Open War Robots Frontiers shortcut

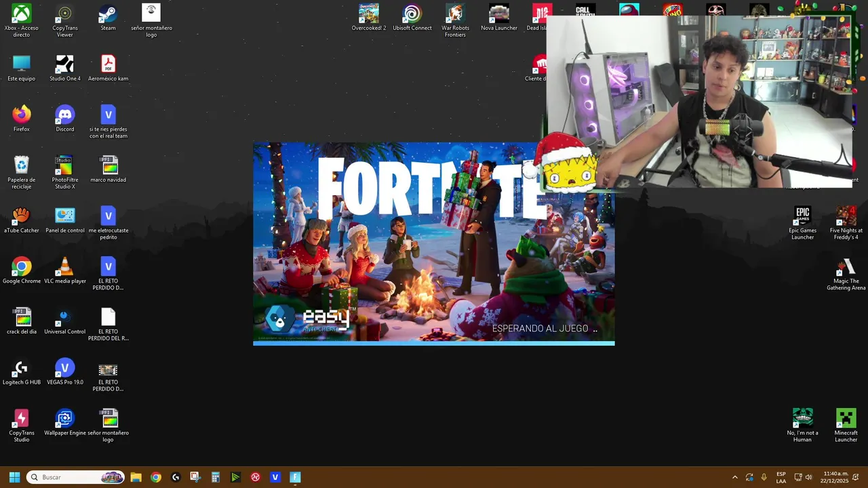(x=455, y=21)
